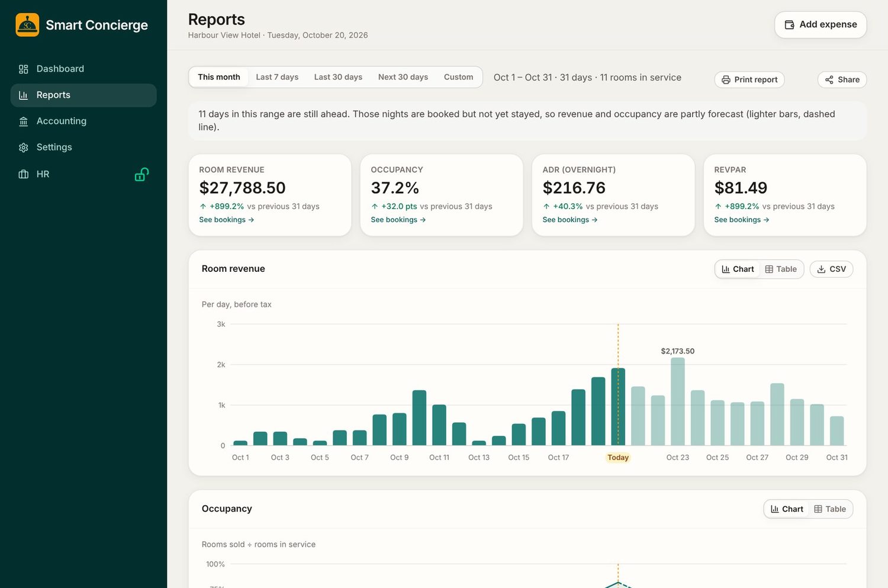Click the Dashboard grid icon in sidebar

tap(24, 69)
